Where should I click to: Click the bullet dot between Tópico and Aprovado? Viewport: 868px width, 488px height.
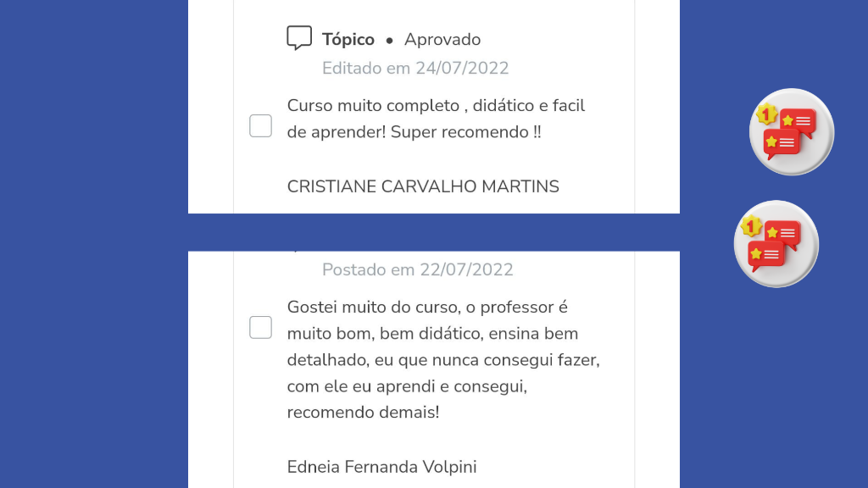click(x=389, y=40)
